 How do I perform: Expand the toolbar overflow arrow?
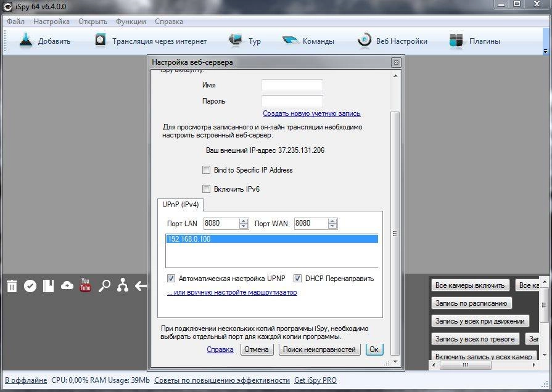click(545, 51)
